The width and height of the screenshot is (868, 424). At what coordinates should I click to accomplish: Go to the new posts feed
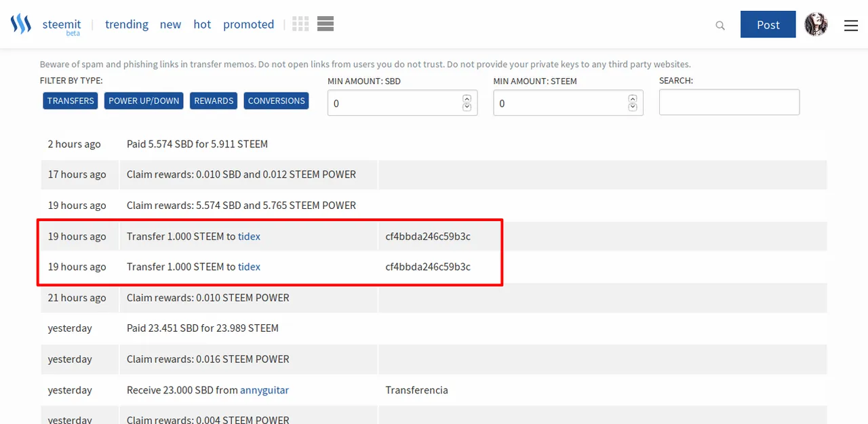pos(170,24)
